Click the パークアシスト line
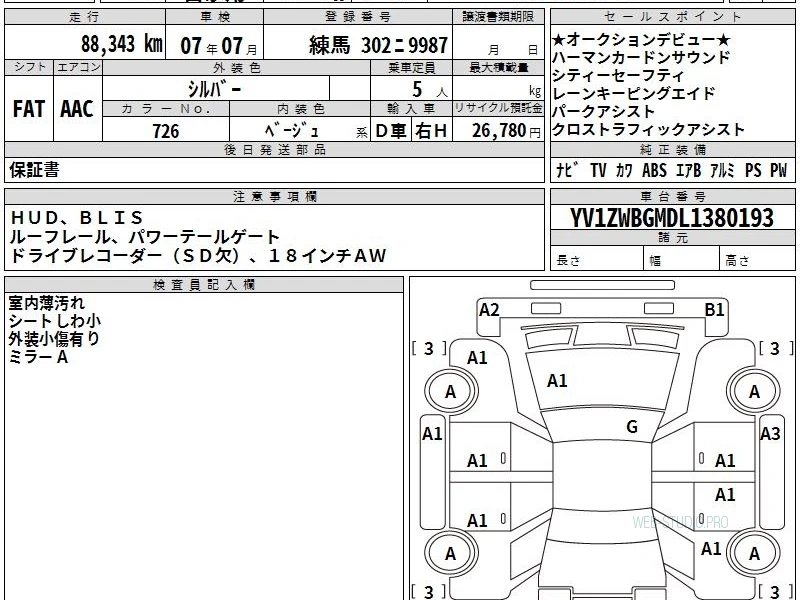Image resolution: width=800 pixels, height=600 pixels. coord(604,111)
